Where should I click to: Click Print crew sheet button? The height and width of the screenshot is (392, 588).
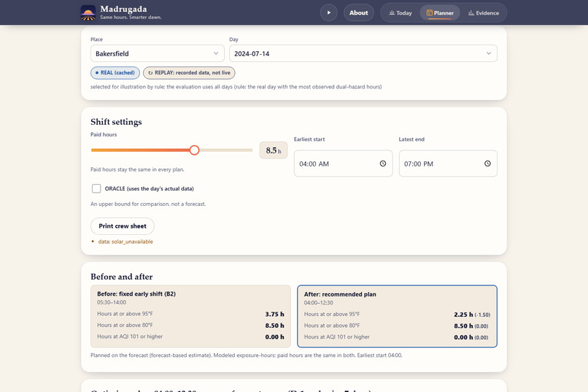(123, 226)
